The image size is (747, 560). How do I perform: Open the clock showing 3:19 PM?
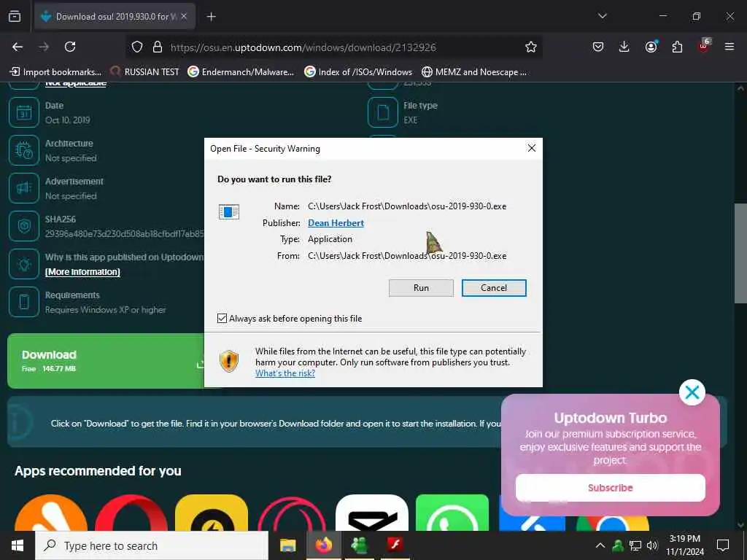click(x=684, y=545)
